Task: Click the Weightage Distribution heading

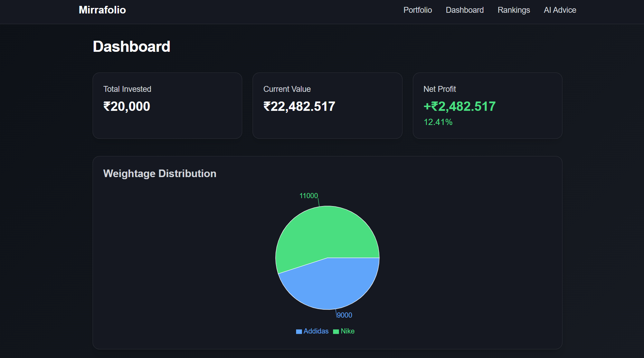Action: (160, 173)
